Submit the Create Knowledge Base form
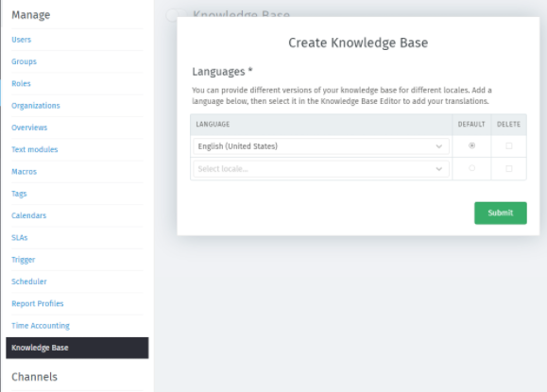 coord(501,213)
